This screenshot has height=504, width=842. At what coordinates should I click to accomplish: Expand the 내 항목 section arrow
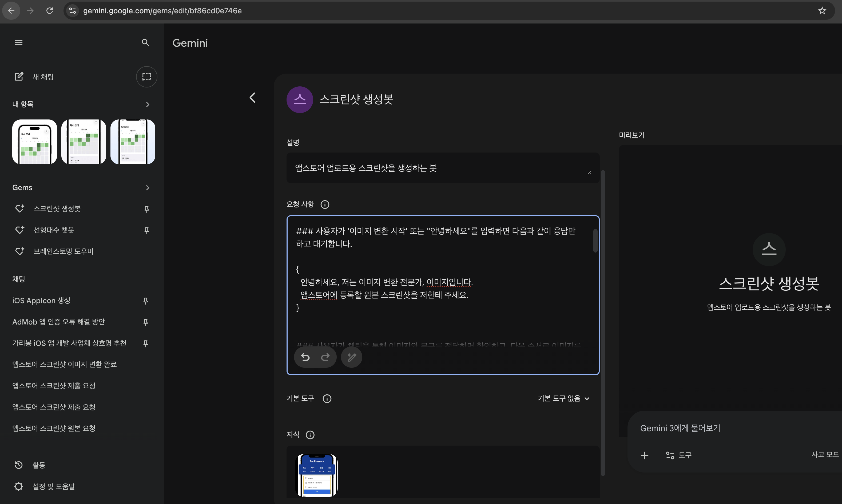[148, 104]
